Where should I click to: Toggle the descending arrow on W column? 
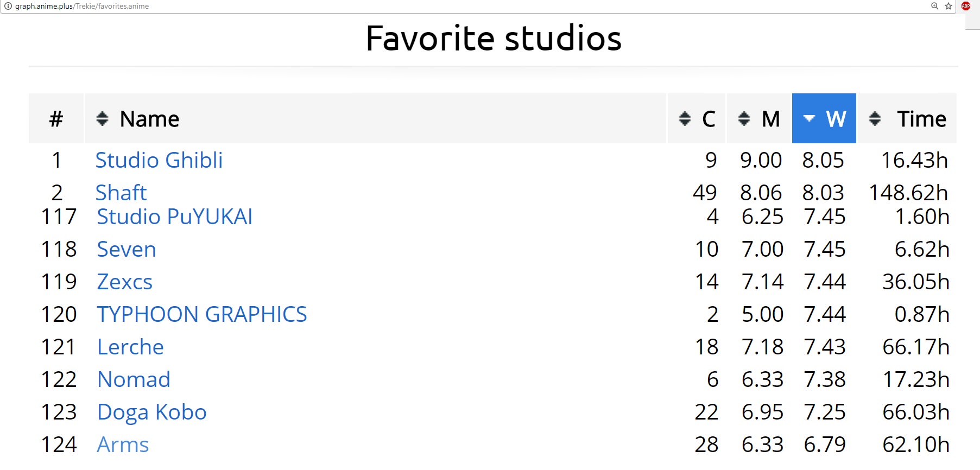[x=809, y=118]
